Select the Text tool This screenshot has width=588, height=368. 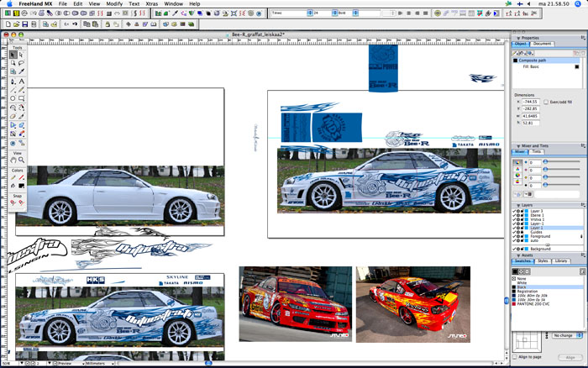pyautogui.click(x=21, y=81)
